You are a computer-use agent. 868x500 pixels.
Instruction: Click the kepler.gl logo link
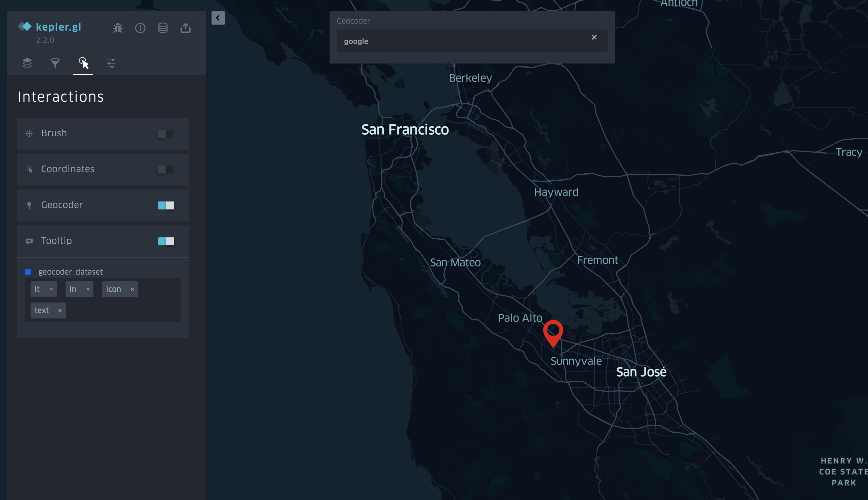click(x=50, y=27)
